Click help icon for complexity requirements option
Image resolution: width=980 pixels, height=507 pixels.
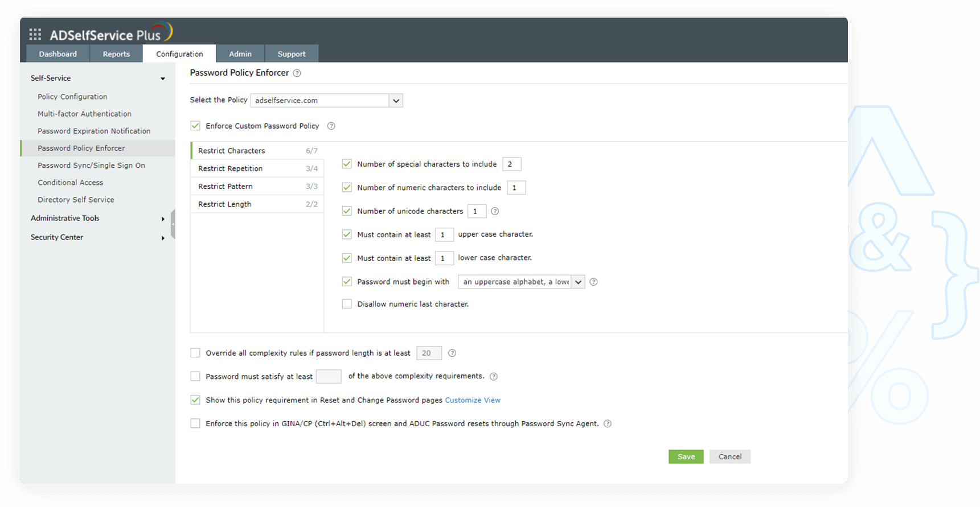pyautogui.click(x=494, y=376)
